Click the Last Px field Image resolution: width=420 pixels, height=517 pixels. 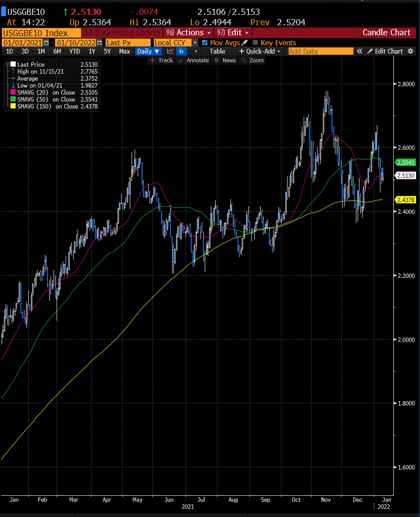[x=128, y=43]
